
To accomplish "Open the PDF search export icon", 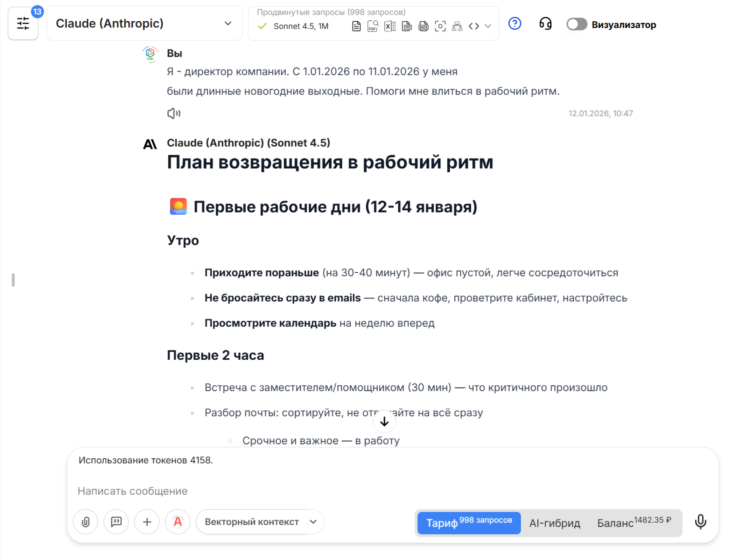I will click(x=372, y=26).
